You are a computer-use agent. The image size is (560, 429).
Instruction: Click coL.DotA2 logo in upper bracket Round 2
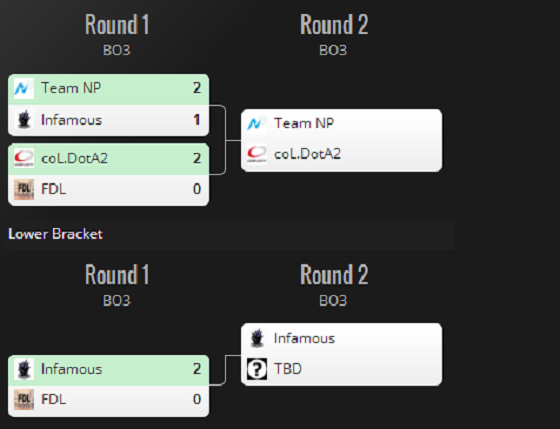tap(257, 154)
